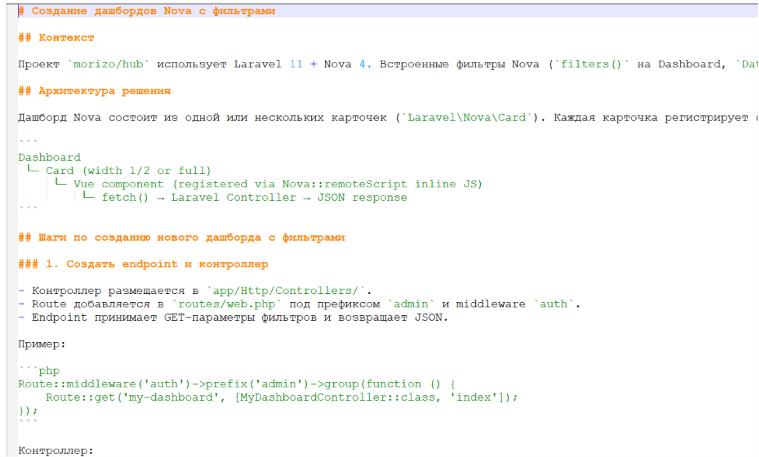Screen dimensions: 759x457
Task: Click the "Пример:" line
Action: click(42, 344)
